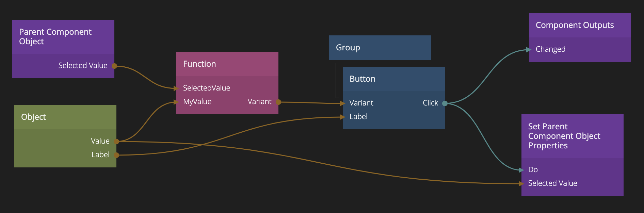Click the Changed input arrow on Component Outputs
Screen dimensions: 644x213
coord(529,50)
